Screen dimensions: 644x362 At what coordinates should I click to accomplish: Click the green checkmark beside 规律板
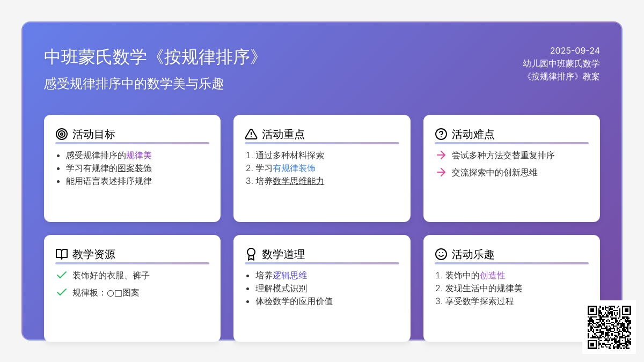click(62, 292)
